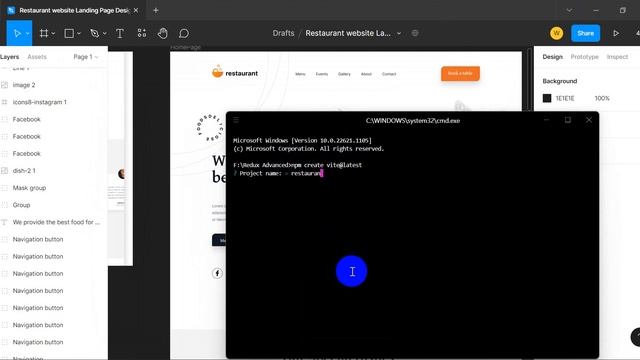Select the Move tool in Figma toolbar
The width and height of the screenshot is (640, 360).
click(17, 33)
